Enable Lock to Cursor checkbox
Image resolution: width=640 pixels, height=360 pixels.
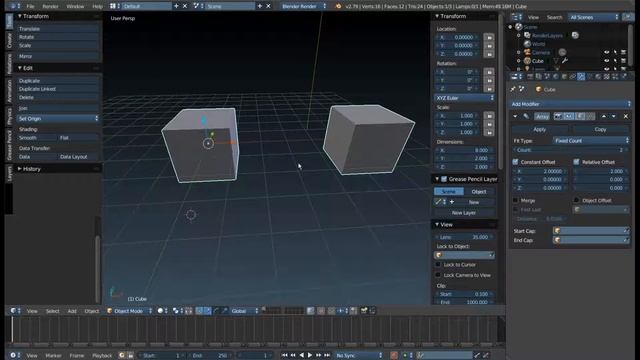(438, 264)
